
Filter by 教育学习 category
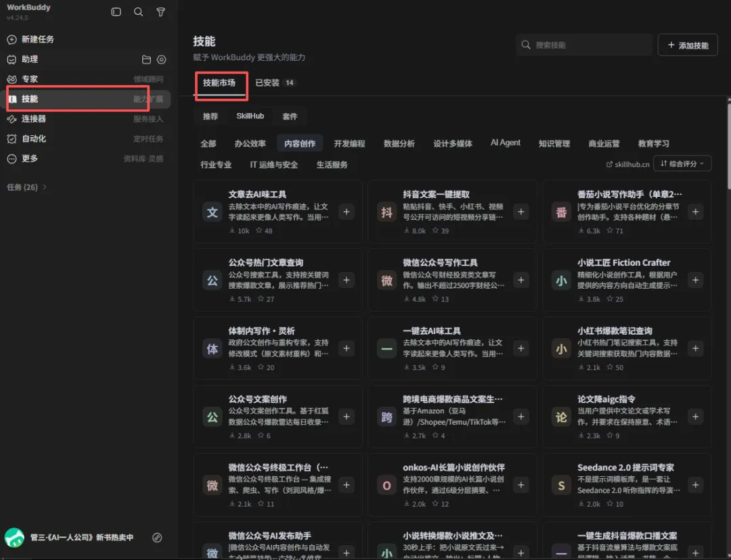click(x=654, y=143)
